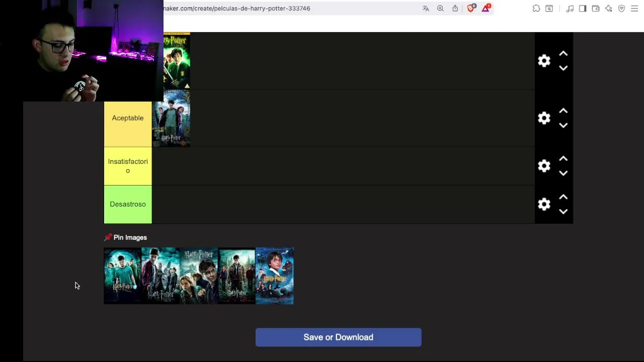644x362 pixels.
Task: Open settings gear for the Aceptable row
Action: pyautogui.click(x=544, y=118)
